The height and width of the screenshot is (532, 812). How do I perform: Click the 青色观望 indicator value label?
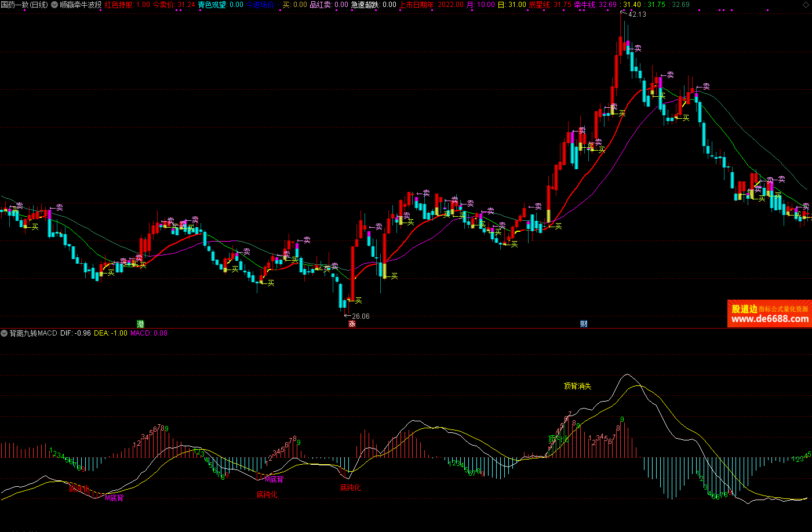pos(220,5)
